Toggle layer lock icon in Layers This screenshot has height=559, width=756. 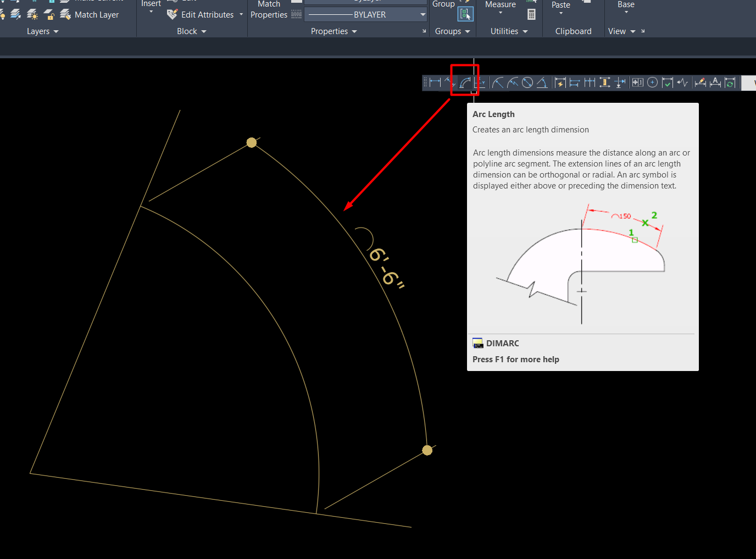pos(49,15)
